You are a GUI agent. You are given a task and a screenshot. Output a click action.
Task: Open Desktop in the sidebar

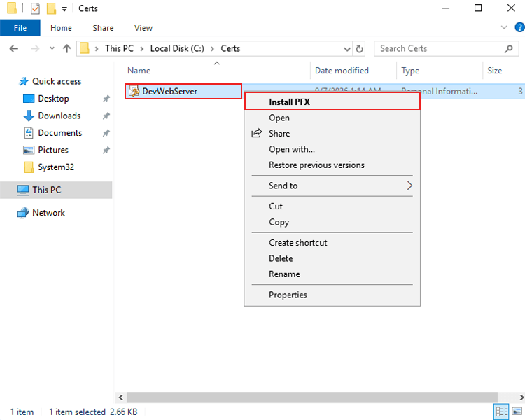pyautogui.click(x=54, y=99)
